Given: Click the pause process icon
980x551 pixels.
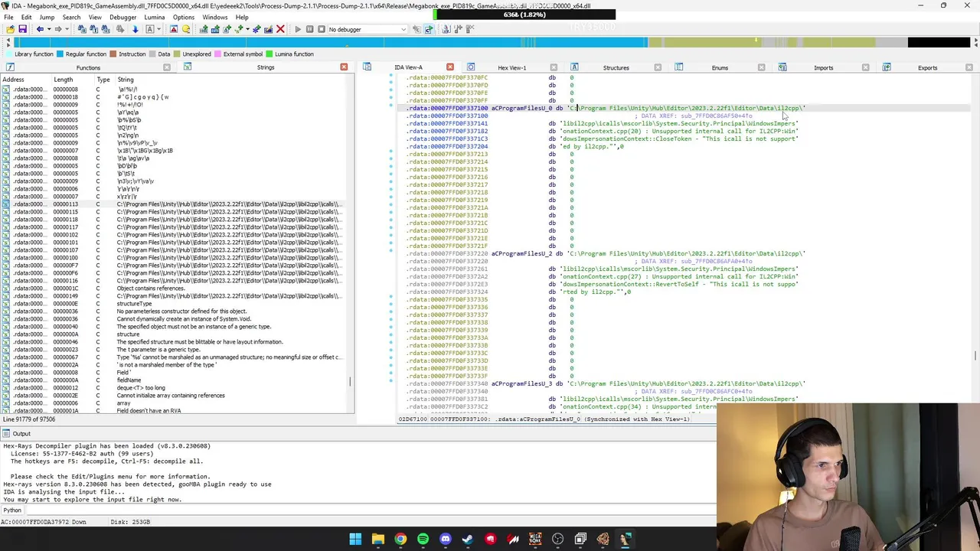Looking at the screenshot, I should tap(309, 29).
